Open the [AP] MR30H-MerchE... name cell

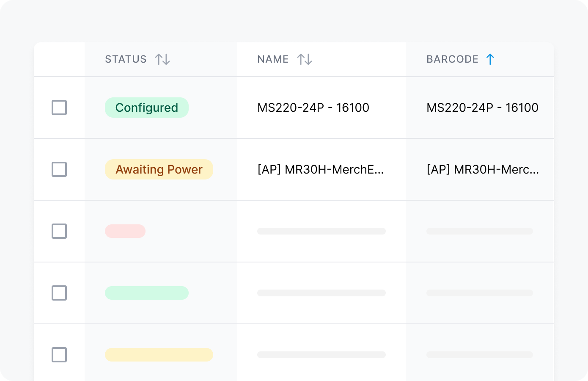tap(321, 169)
